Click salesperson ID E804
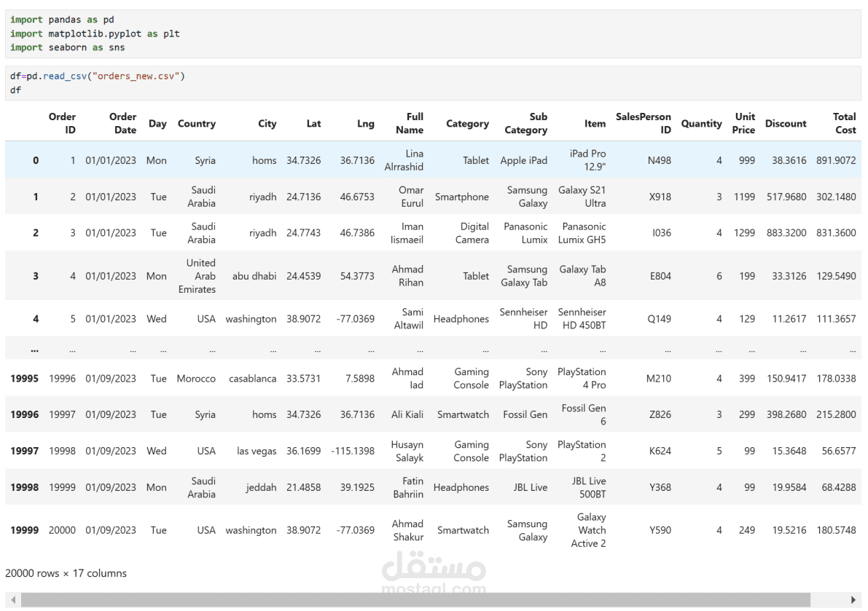This screenshot has width=868, height=611. (660, 276)
